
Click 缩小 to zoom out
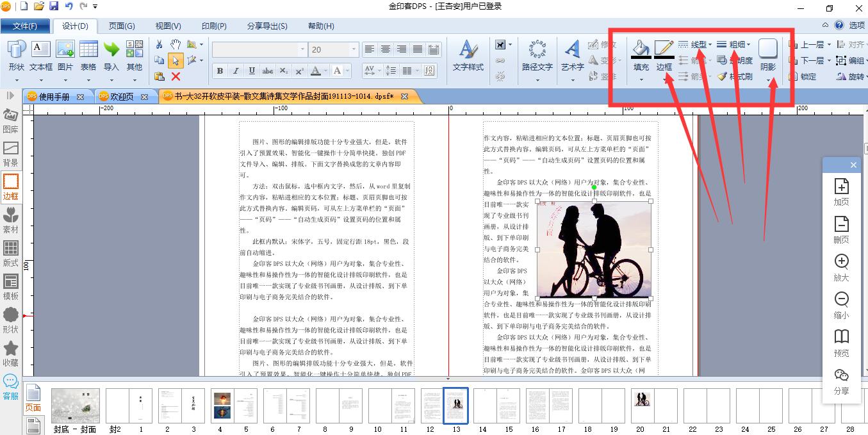tap(841, 306)
